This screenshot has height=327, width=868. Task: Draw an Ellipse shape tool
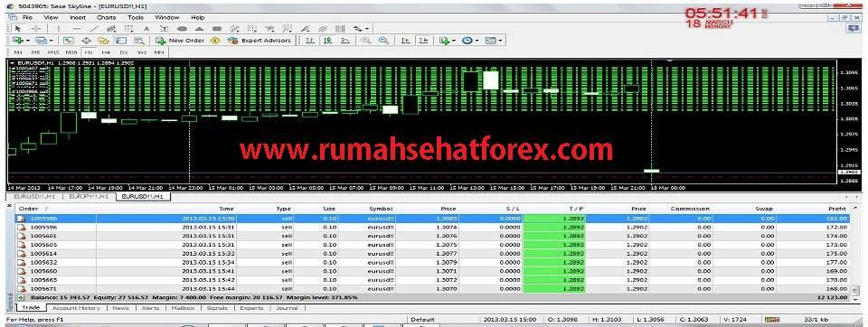pos(182,28)
